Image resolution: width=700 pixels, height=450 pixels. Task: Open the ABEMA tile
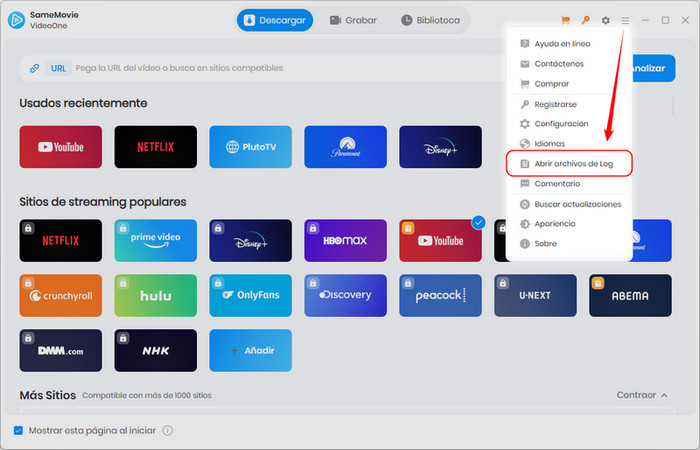(x=630, y=296)
